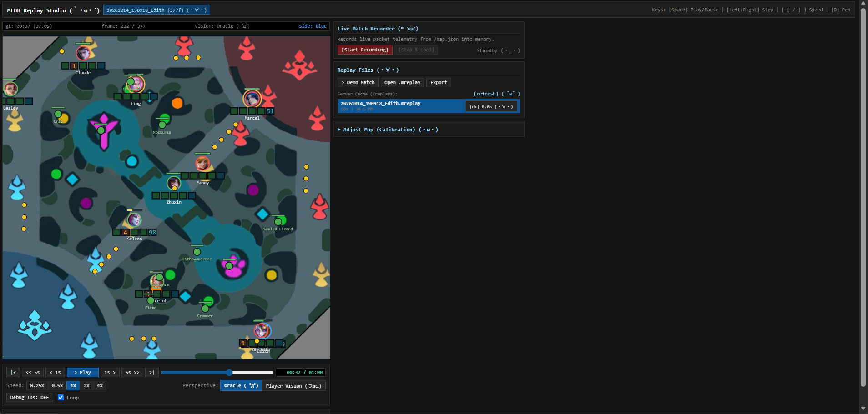Click the blue team base crystal icon
Screen dimensions: 868x414
[35, 325]
